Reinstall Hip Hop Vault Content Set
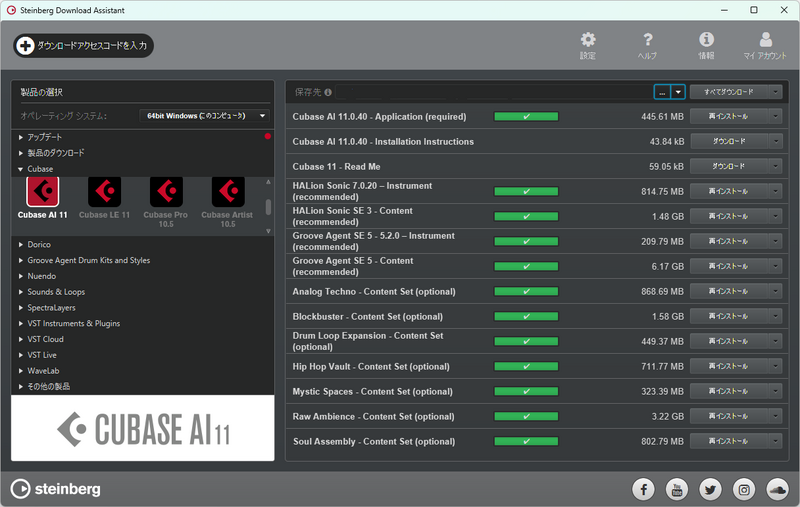 [729, 366]
